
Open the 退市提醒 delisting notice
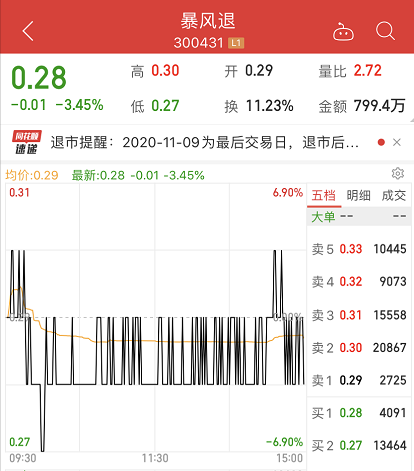click(x=205, y=143)
